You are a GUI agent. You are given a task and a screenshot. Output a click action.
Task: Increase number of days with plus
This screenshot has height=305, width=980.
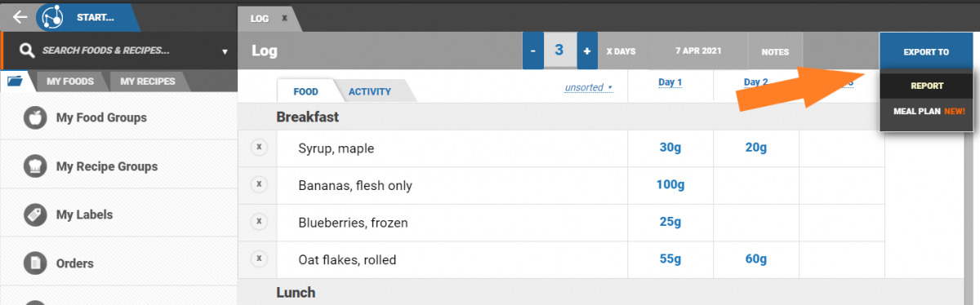click(586, 51)
